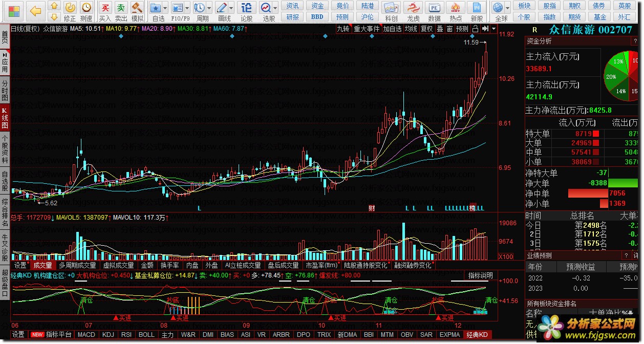Open the chart header dropdown arrow
The height and width of the screenshot is (344, 644).
click(493, 29)
